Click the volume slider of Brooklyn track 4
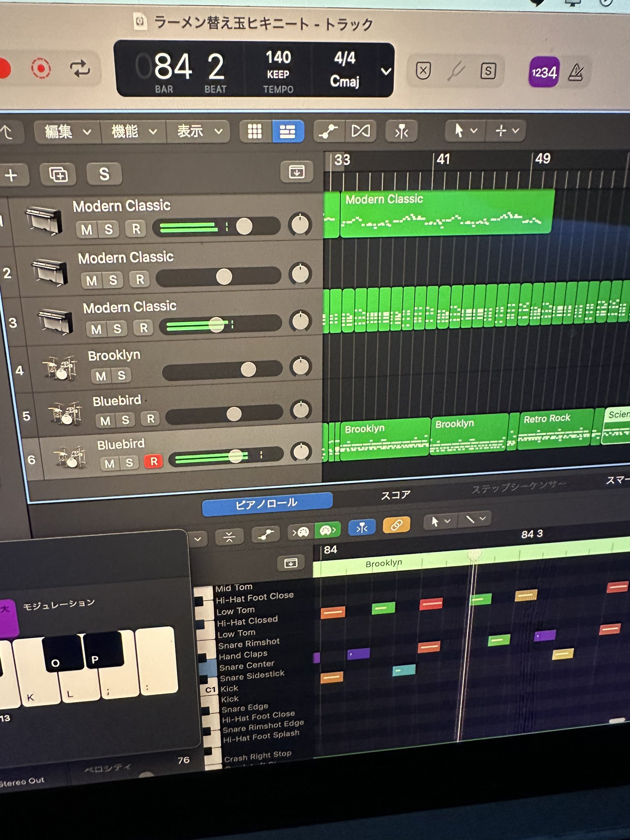 click(x=222, y=370)
